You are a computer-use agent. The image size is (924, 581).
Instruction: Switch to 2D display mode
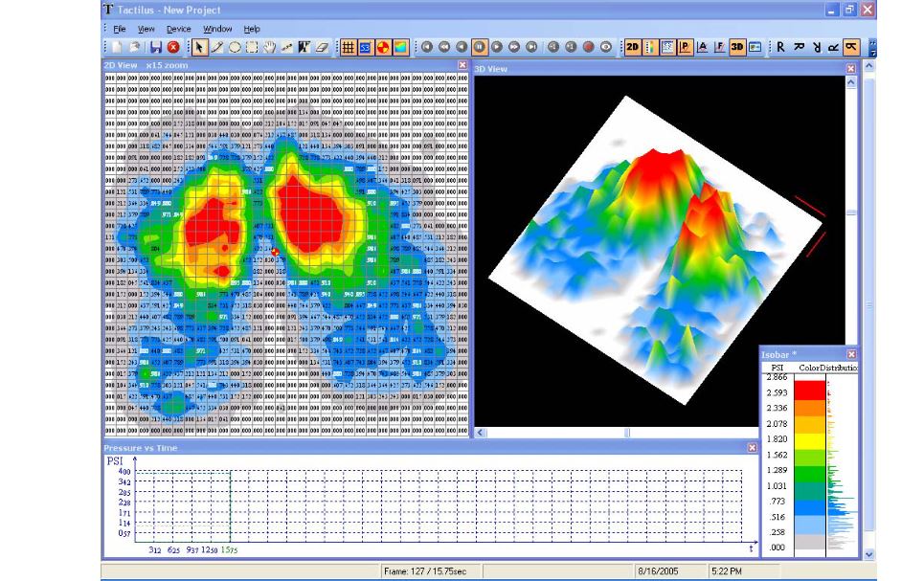[x=635, y=44]
